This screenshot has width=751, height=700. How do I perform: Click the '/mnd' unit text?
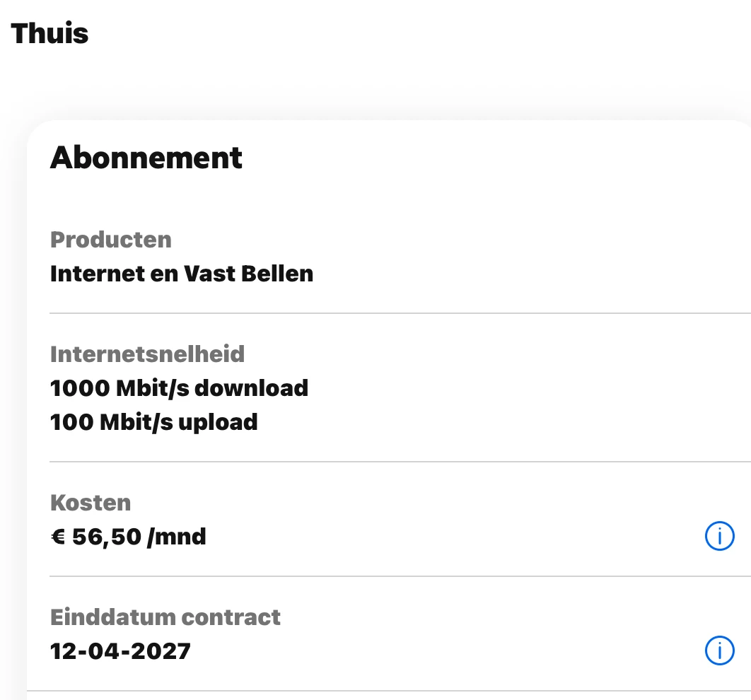(x=177, y=537)
